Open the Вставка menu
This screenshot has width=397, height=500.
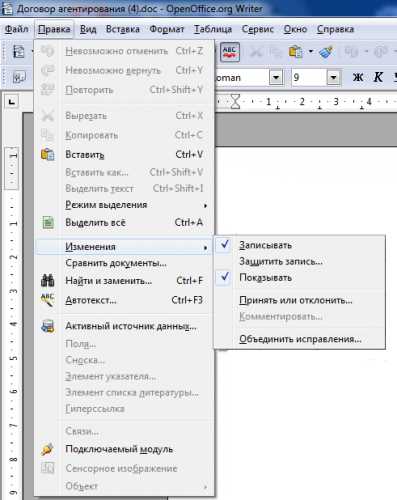click(x=123, y=29)
